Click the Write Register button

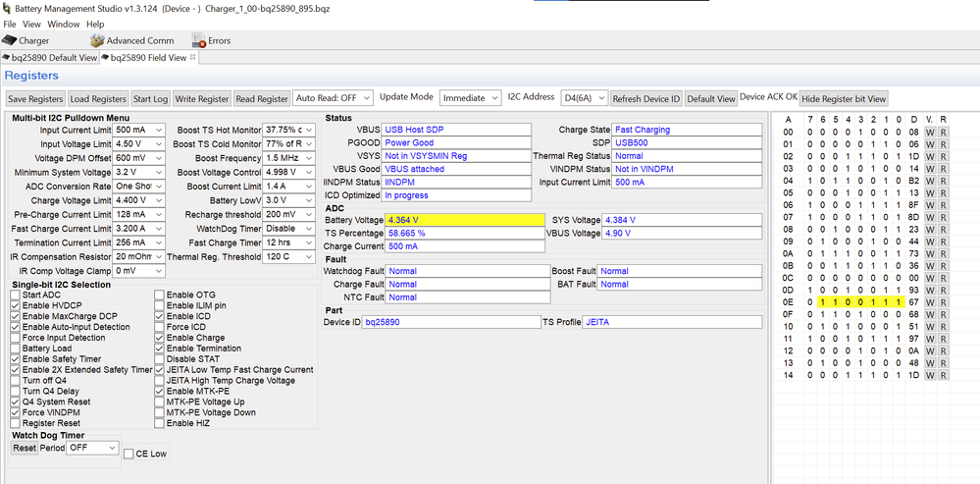pyautogui.click(x=202, y=99)
